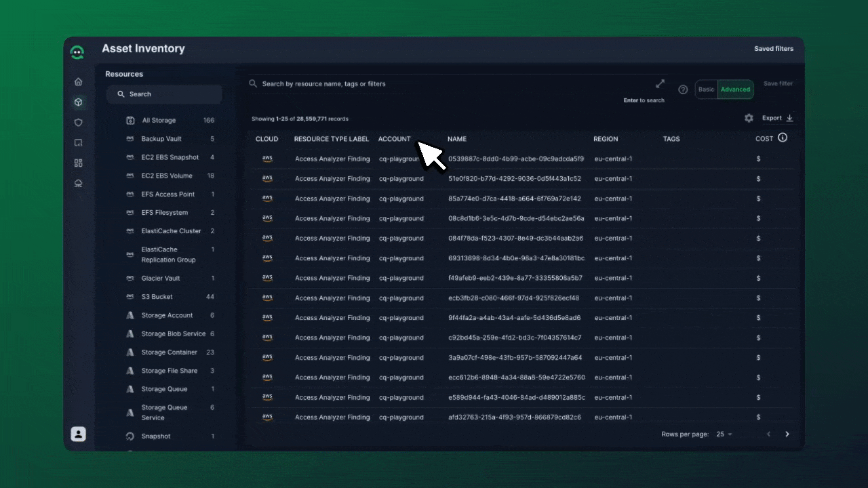Screen dimensions: 868x488
Task: Open table settings gear icon
Action: [749, 118]
